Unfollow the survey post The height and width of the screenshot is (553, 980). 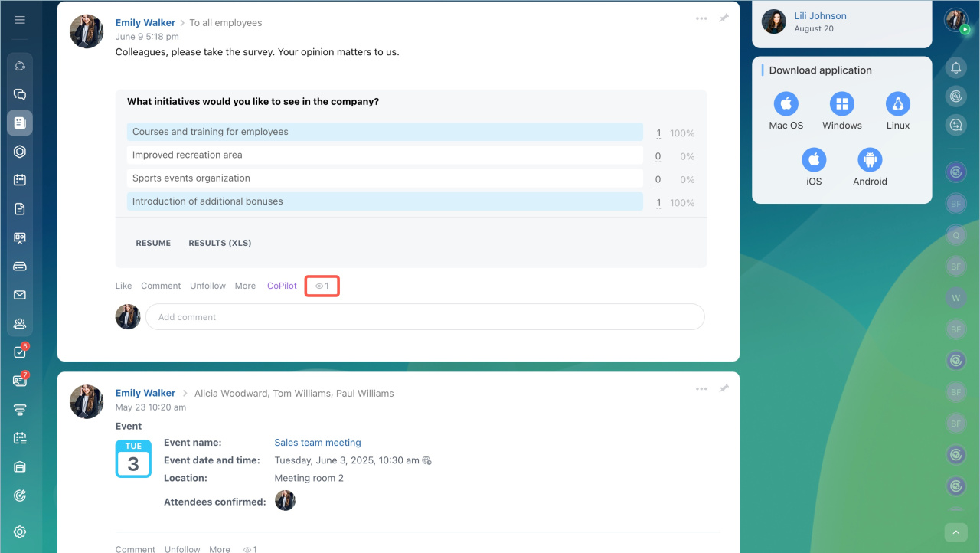click(207, 286)
